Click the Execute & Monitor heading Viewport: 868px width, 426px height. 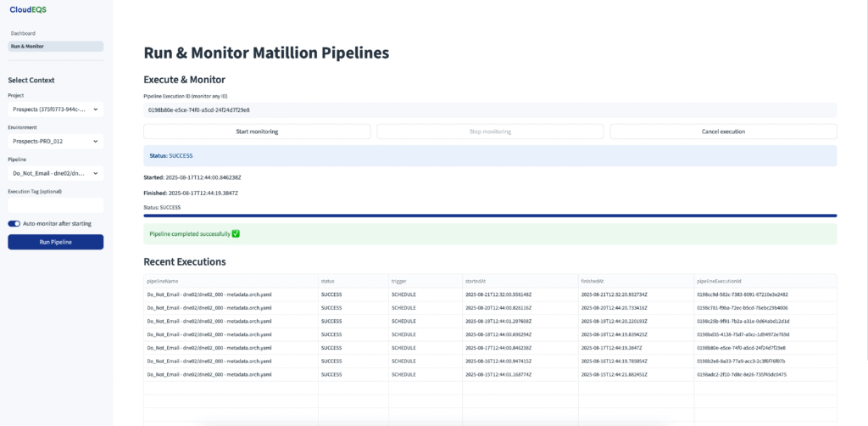coord(184,80)
